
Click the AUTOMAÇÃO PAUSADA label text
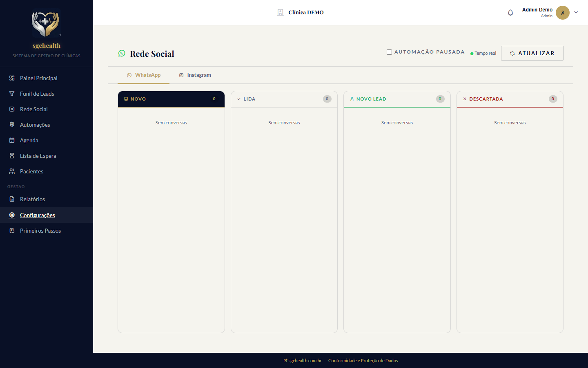pyautogui.click(x=430, y=52)
